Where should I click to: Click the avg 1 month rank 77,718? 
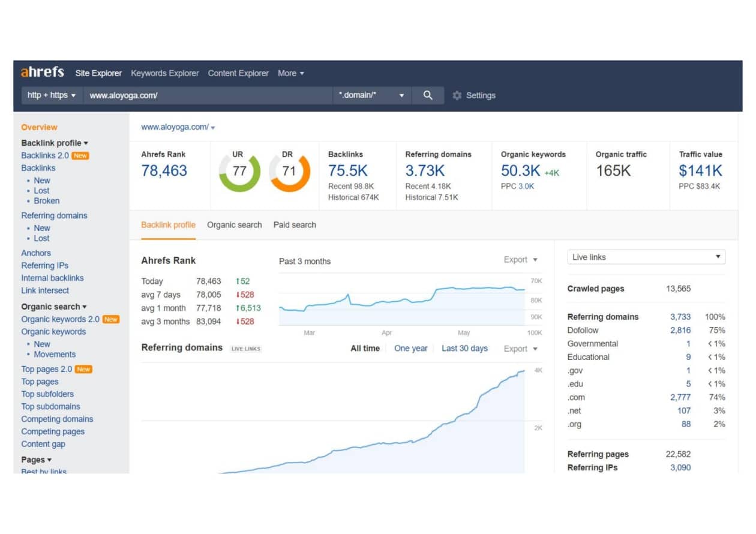(209, 308)
